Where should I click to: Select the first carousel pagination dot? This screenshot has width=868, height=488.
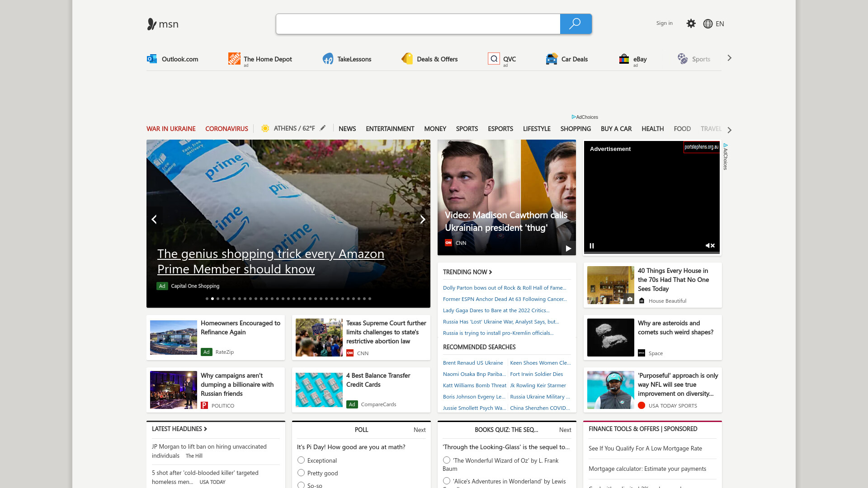click(207, 299)
